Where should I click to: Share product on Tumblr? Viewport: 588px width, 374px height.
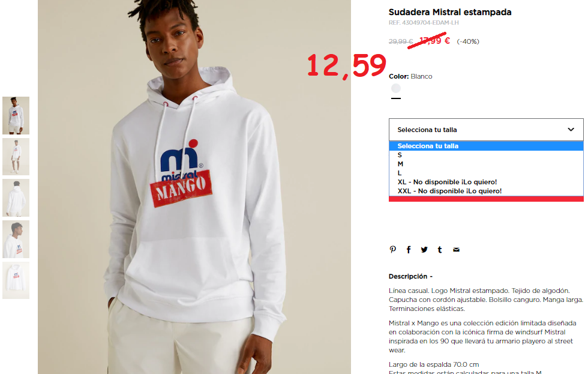point(440,250)
